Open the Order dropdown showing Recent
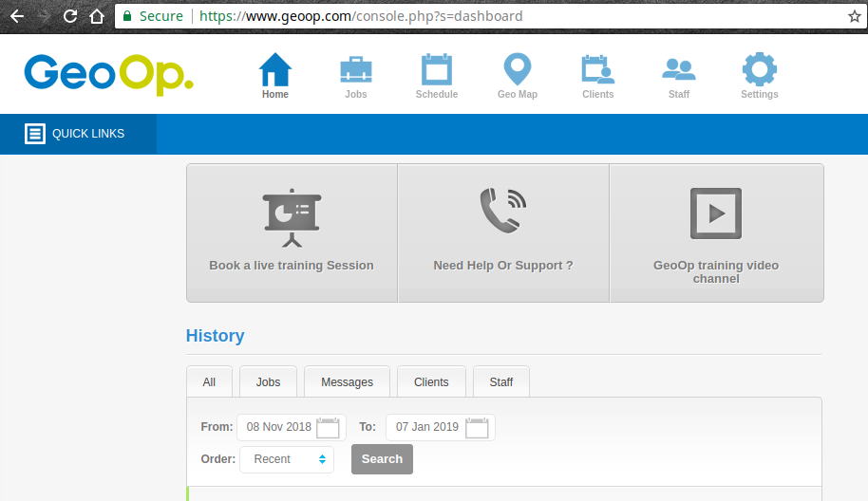Image resolution: width=868 pixels, height=501 pixels. click(x=287, y=459)
